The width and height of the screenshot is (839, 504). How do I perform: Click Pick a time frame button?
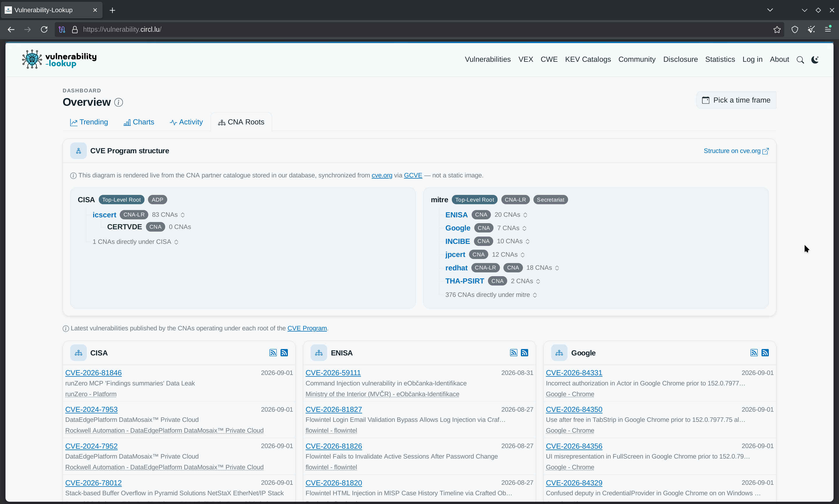(736, 100)
